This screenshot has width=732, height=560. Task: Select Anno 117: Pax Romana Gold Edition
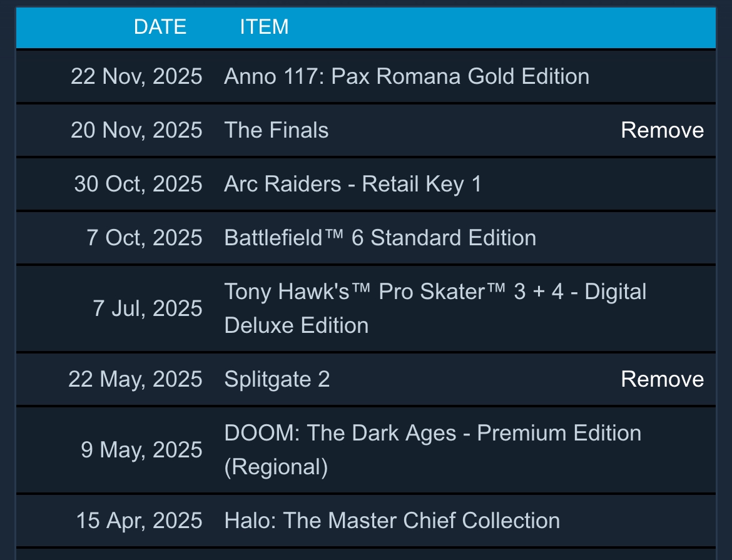(407, 76)
